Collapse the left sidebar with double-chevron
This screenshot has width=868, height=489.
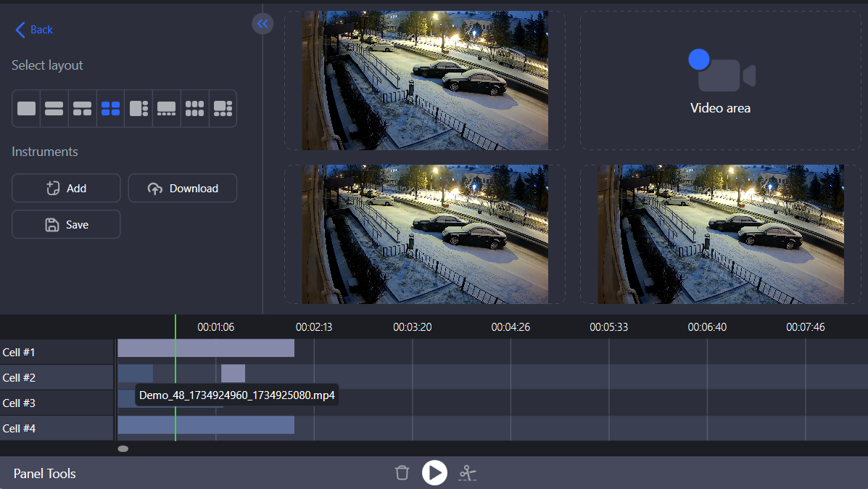(x=263, y=24)
